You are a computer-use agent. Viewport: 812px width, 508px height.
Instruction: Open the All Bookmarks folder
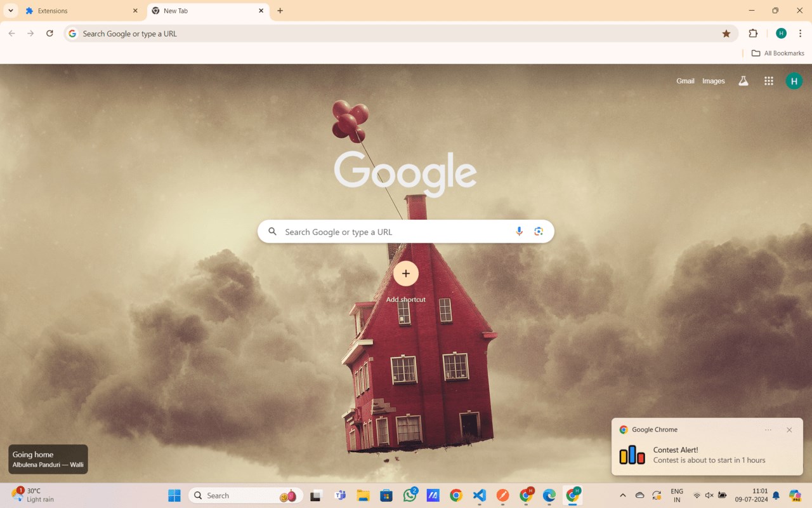pyautogui.click(x=778, y=53)
